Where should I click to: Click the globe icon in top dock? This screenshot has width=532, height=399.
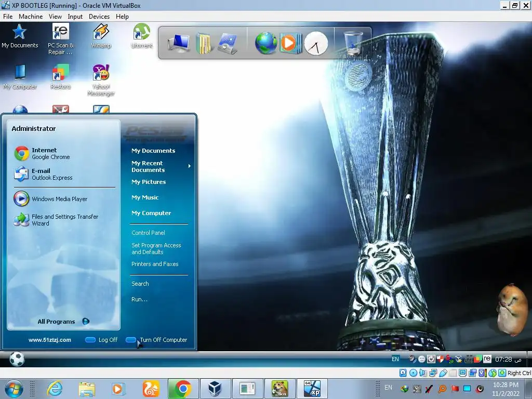(265, 43)
